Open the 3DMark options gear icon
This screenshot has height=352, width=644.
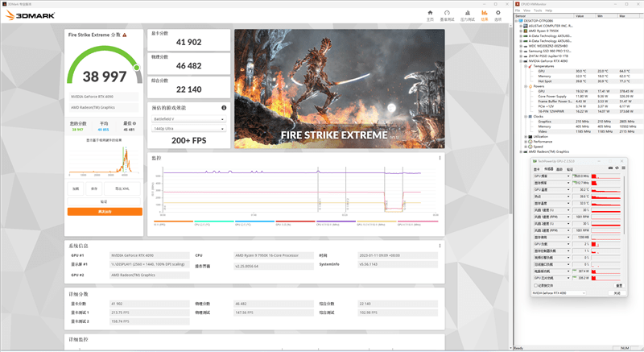(497, 13)
